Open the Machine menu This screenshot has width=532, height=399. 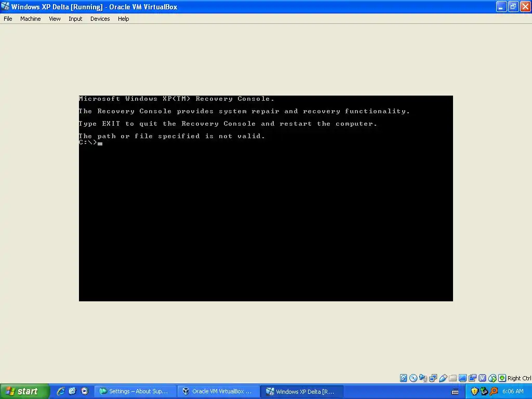[30, 19]
